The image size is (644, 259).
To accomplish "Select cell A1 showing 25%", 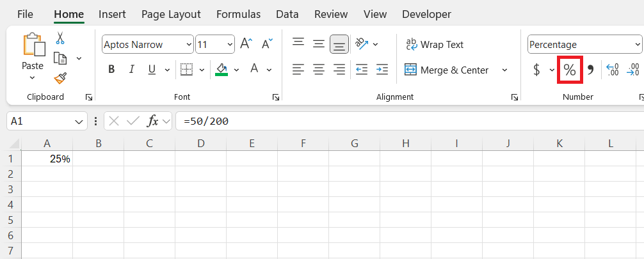I will (x=47, y=159).
